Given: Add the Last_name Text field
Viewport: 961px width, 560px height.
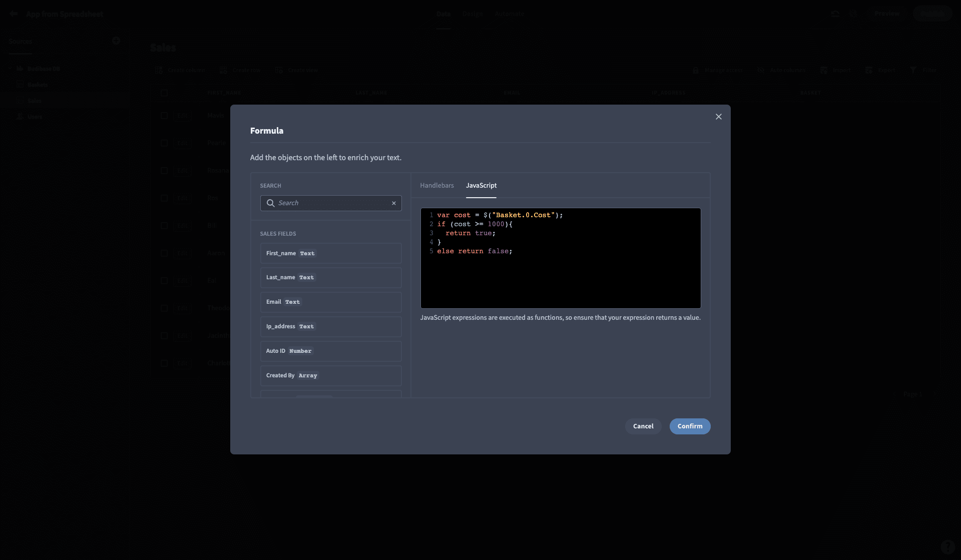Looking at the screenshot, I should point(331,278).
